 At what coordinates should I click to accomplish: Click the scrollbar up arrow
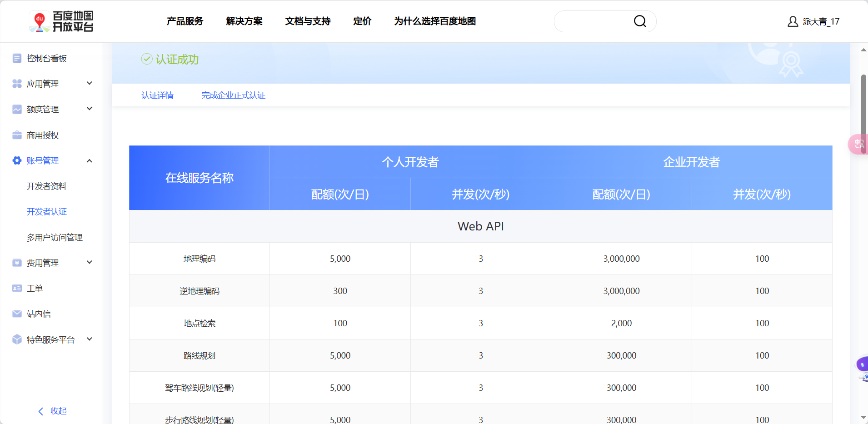863,50
